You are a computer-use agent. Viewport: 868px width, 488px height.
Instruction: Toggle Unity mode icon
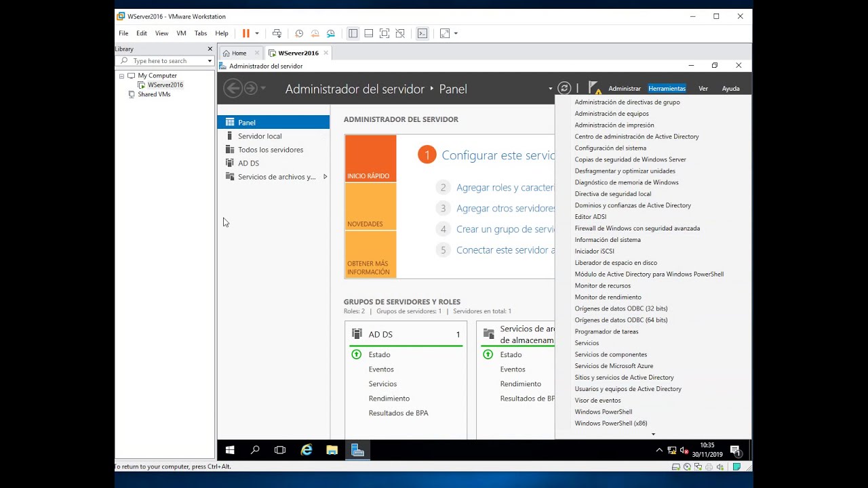[x=400, y=33]
